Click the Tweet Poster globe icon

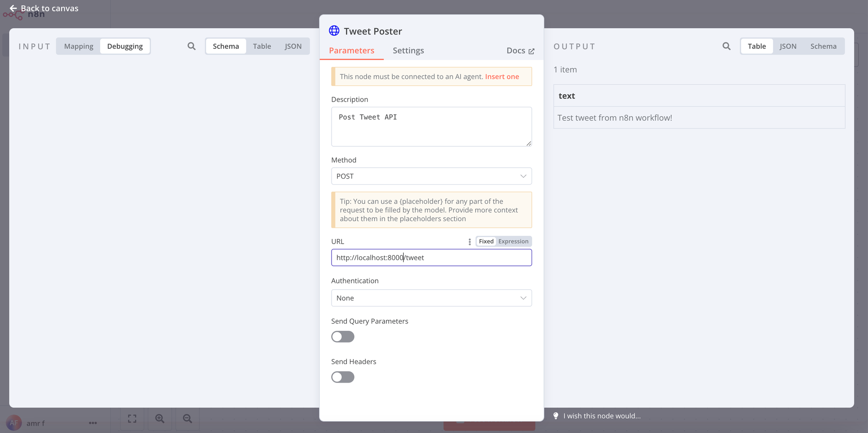pos(334,30)
